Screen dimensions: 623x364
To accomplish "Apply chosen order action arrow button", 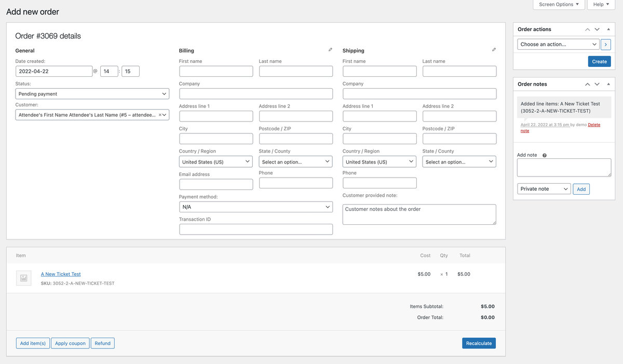I will 606,45.
